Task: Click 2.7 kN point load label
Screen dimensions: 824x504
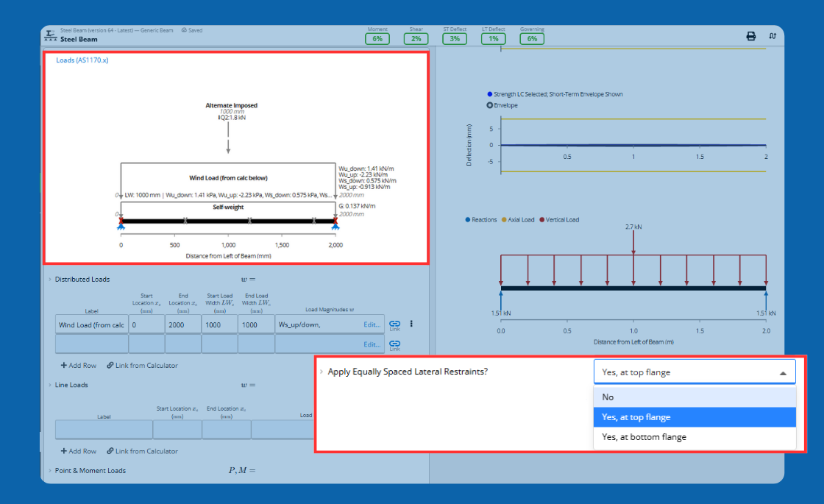Action: click(633, 227)
